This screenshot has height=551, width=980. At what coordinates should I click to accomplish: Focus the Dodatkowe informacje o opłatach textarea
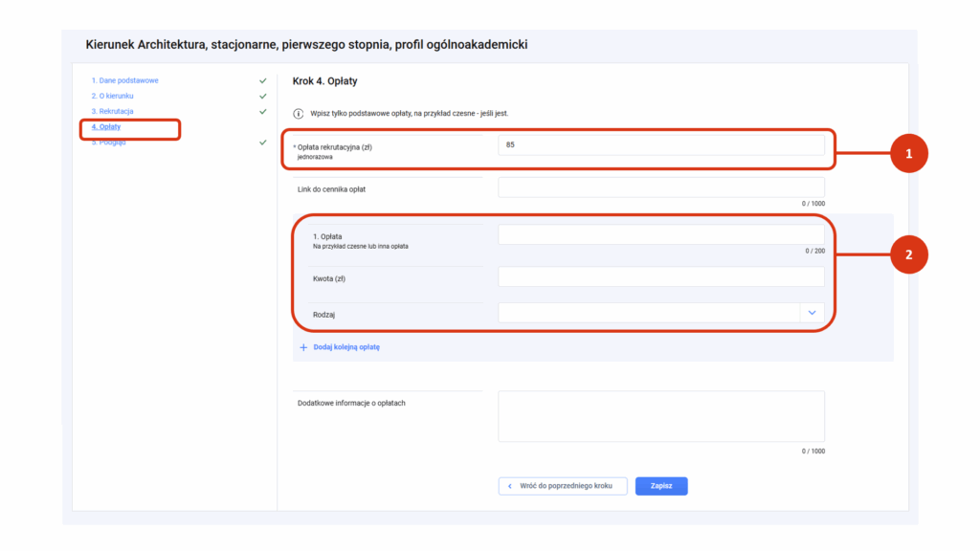point(660,416)
